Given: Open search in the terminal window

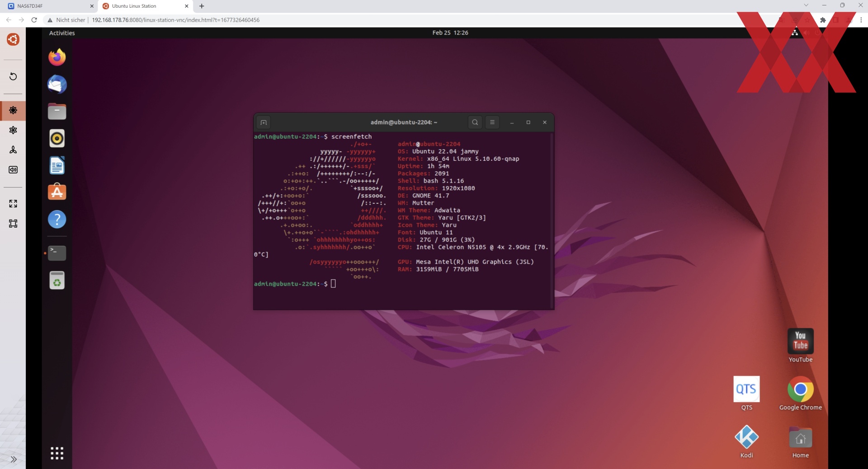Looking at the screenshot, I should point(475,122).
